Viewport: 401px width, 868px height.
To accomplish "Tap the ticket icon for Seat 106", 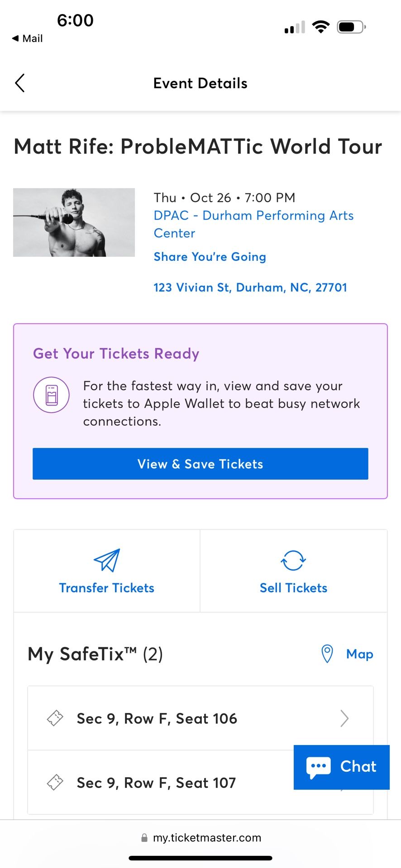I will pos(55,718).
